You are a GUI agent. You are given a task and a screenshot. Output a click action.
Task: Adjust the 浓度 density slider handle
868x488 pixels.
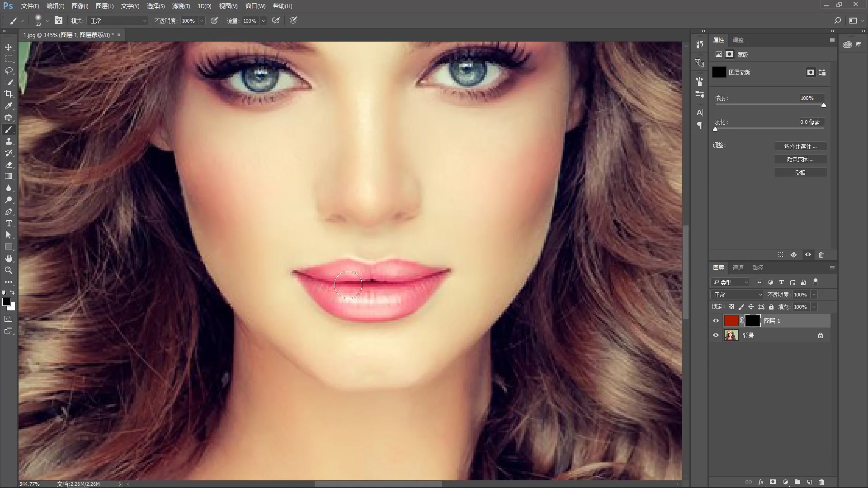823,105
